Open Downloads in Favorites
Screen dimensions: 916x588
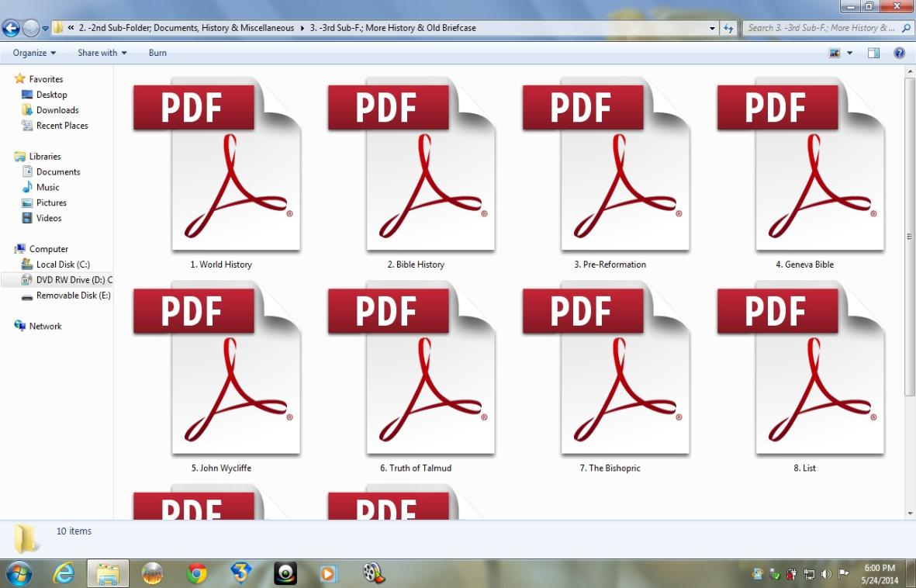(50, 110)
